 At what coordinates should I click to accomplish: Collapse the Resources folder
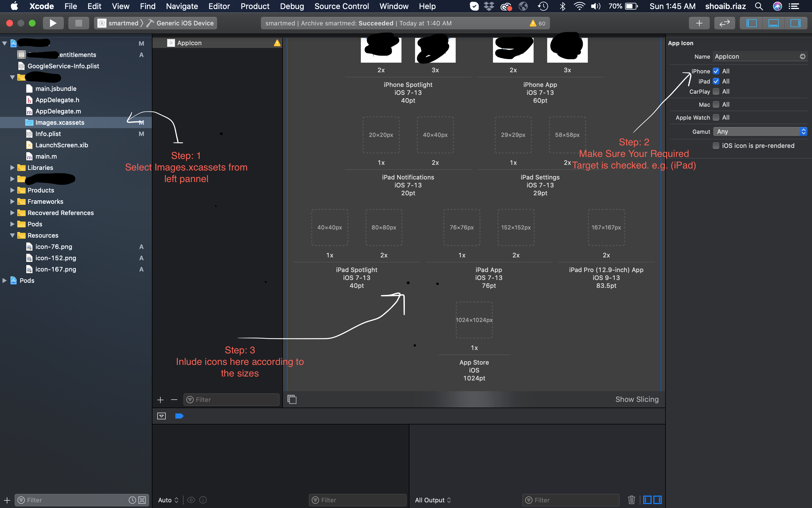click(x=12, y=236)
